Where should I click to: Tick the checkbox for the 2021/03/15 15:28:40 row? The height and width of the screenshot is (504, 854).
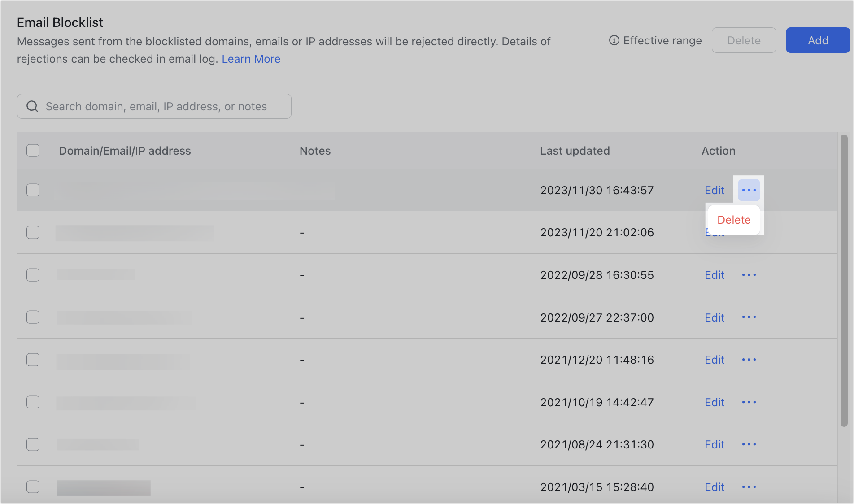pyautogui.click(x=33, y=487)
